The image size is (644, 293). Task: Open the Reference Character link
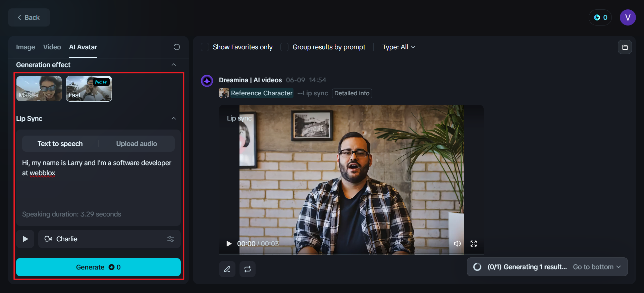click(x=262, y=93)
